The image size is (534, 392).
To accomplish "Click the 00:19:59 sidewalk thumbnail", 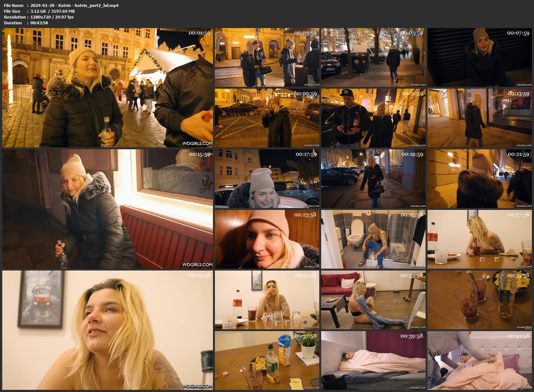I will (373, 179).
